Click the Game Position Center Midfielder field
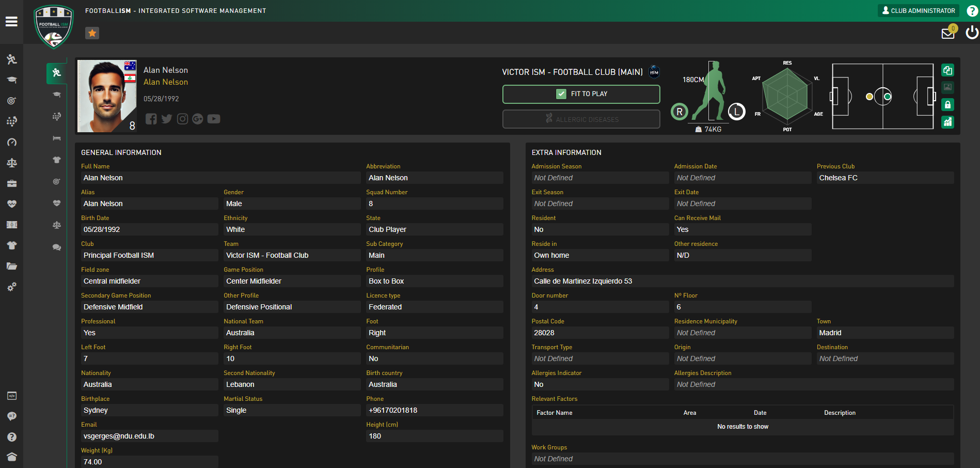Screen dimensions: 980x468 pos(292,281)
